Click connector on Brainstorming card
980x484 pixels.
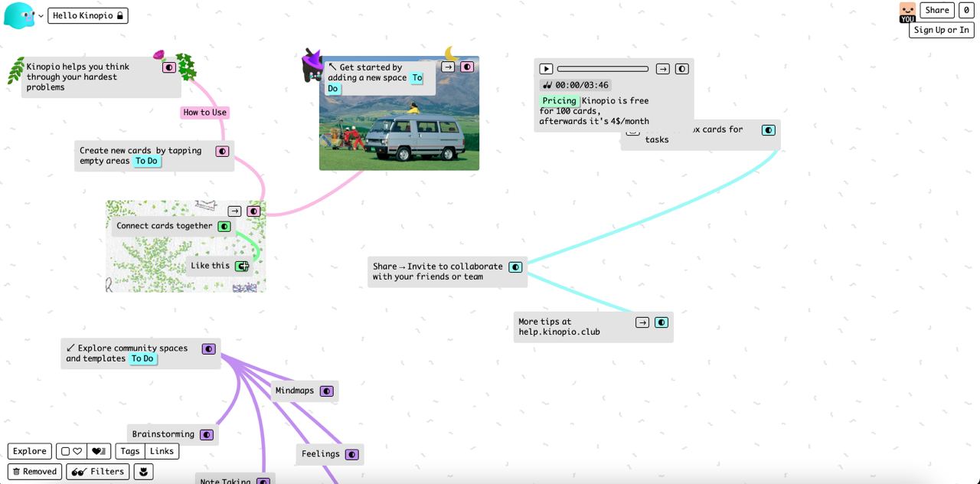(207, 435)
